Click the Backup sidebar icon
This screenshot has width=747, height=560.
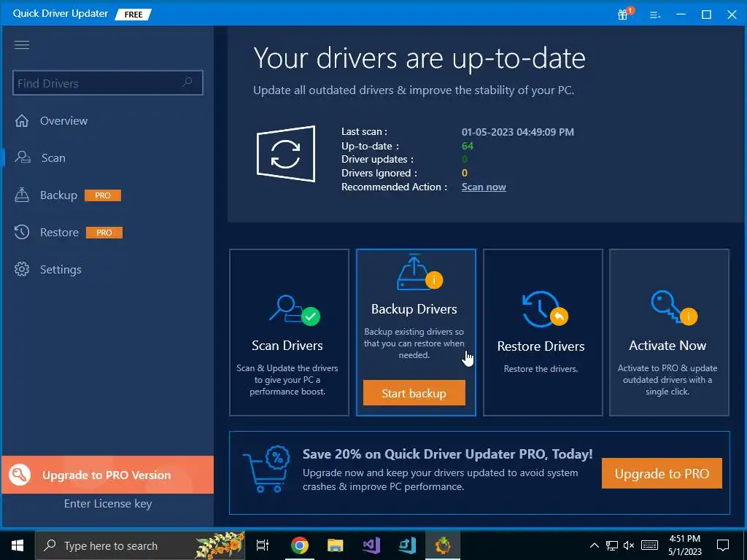coord(22,195)
